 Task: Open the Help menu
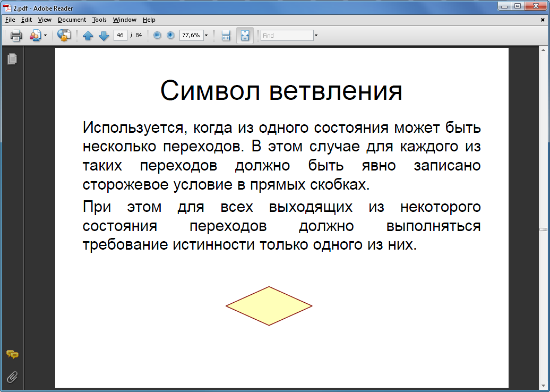[x=149, y=20]
